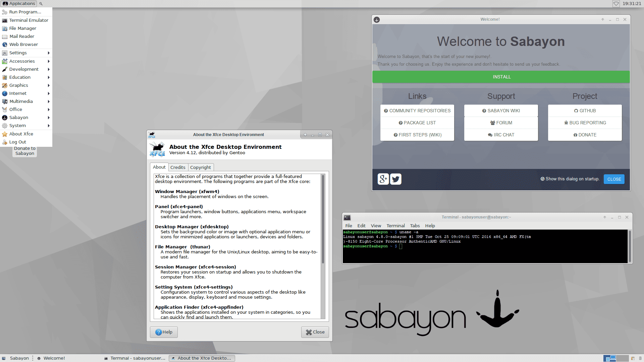Expand the Sabayon submenu
Screen dimensions: 644x362
pos(26,117)
